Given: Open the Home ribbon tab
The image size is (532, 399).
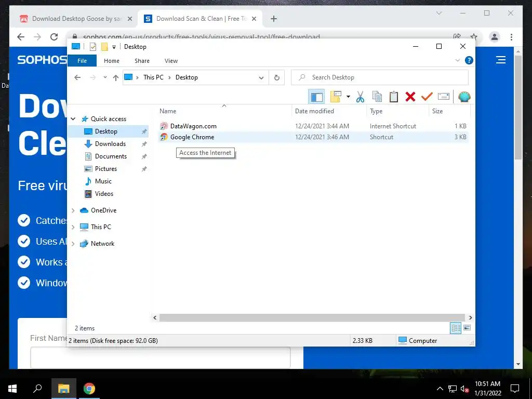Looking at the screenshot, I should (x=112, y=61).
